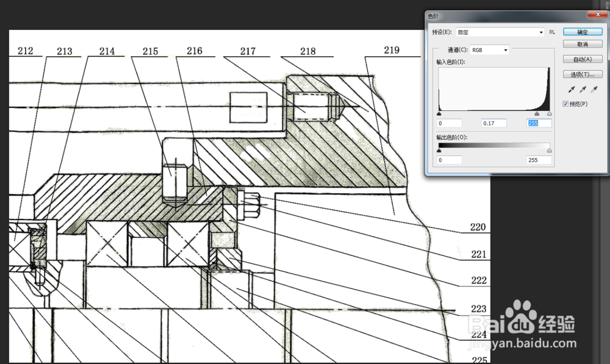Click the input shadow field showing 0
Image resolution: width=610 pixels, height=364 pixels.
(x=450, y=123)
